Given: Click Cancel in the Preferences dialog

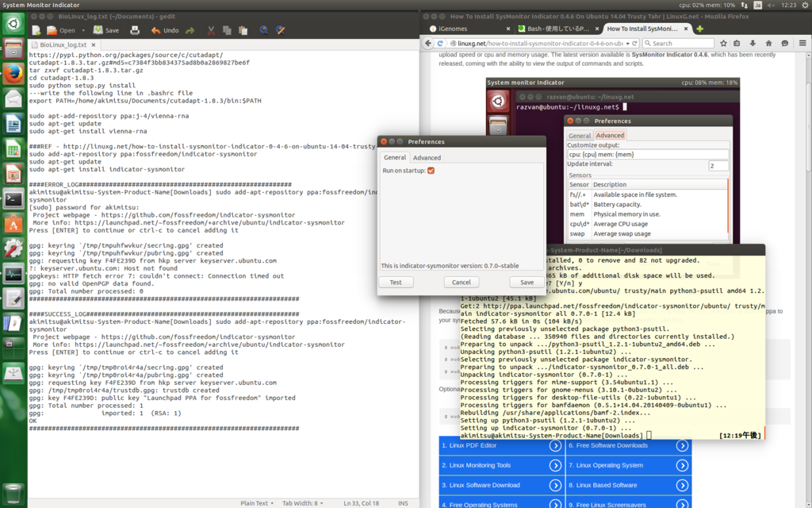Looking at the screenshot, I should 461,283.
